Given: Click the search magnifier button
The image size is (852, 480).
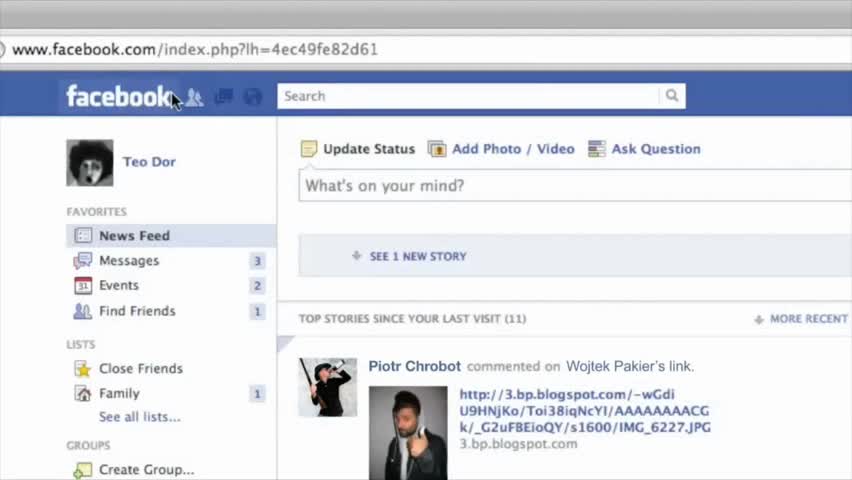Looking at the screenshot, I should point(672,96).
